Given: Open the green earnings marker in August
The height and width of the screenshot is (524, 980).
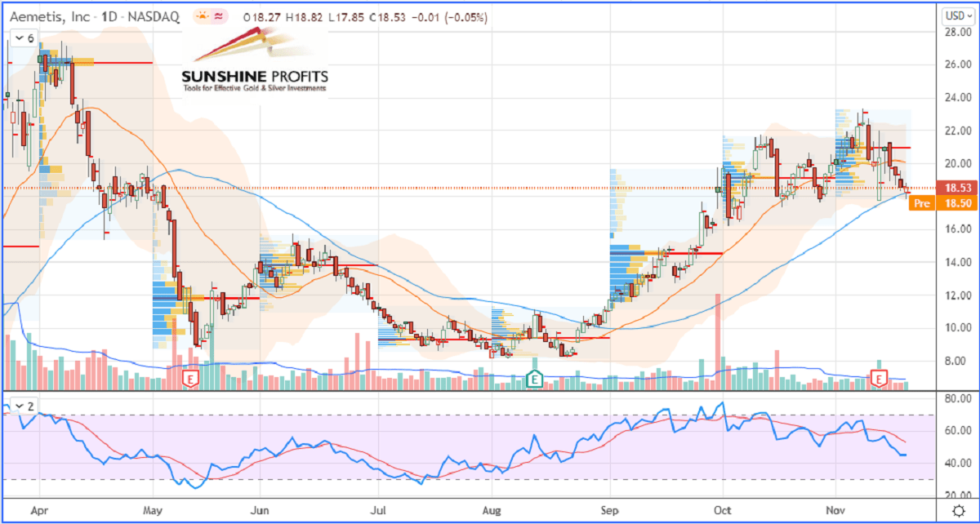Looking at the screenshot, I should pyautogui.click(x=534, y=379).
